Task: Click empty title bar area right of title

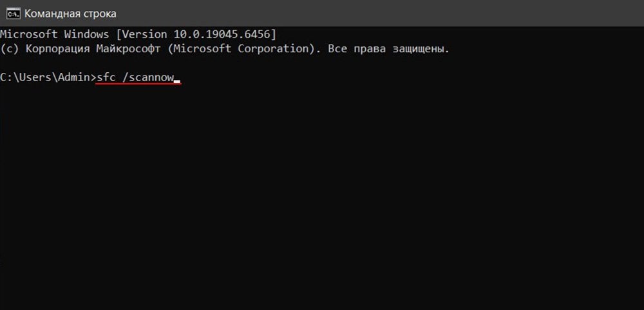Action: 386,13
